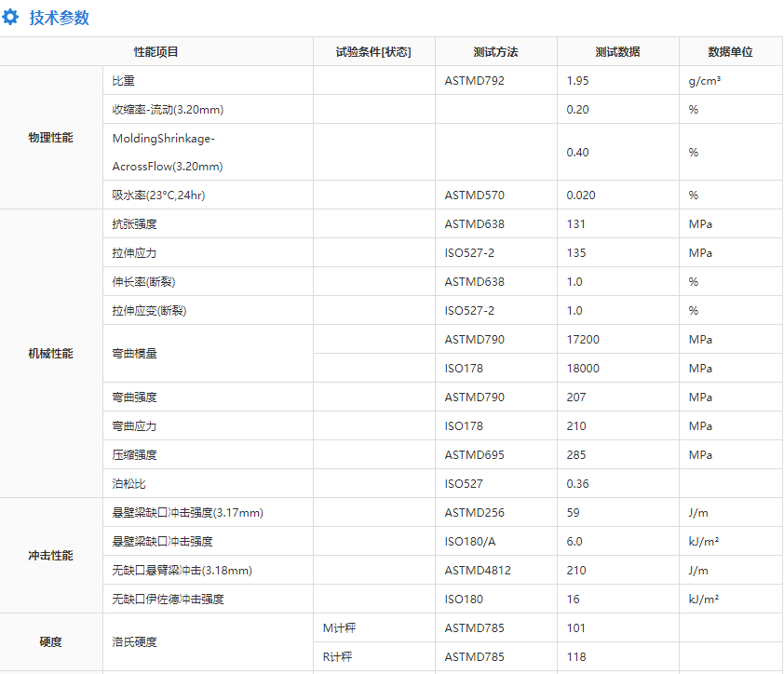The width and height of the screenshot is (784, 674).
Task: Select the 数据单位 column header
Action: pyautogui.click(x=730, y=52)
